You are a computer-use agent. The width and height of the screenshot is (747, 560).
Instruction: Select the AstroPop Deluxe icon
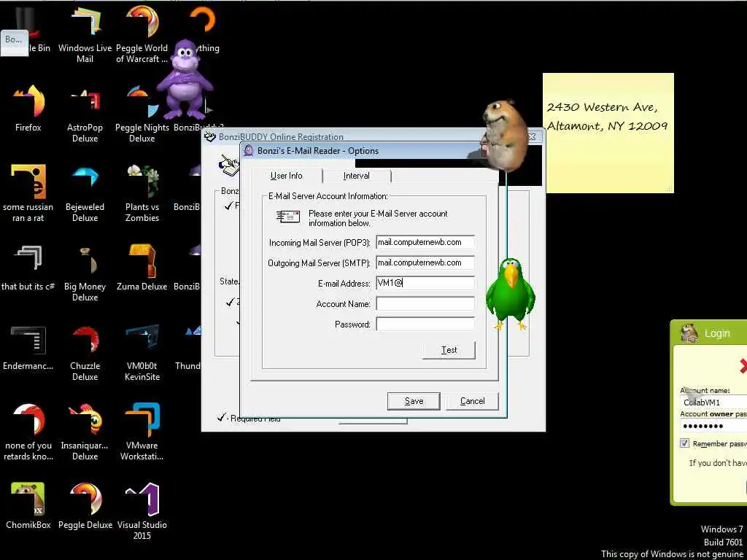(85, 114)
